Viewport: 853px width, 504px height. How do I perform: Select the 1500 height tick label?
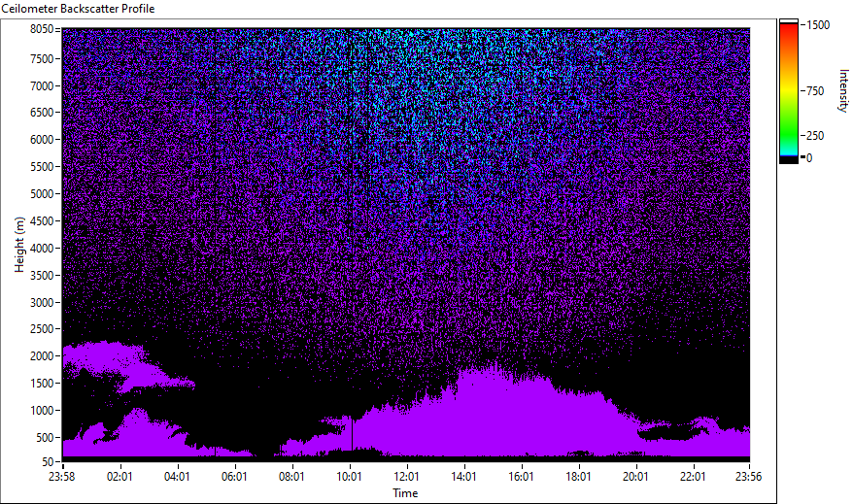[42, 384]
